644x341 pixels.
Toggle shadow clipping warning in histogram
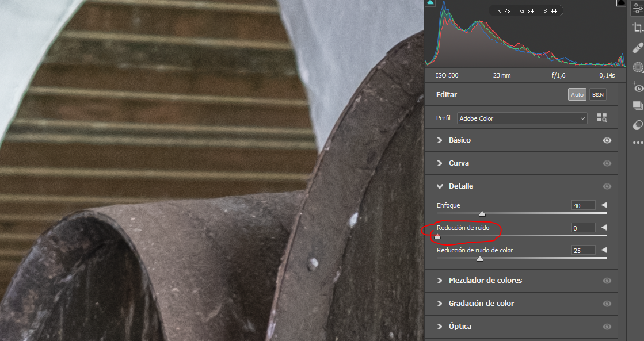pyautogui.click(x=430, y=2)
